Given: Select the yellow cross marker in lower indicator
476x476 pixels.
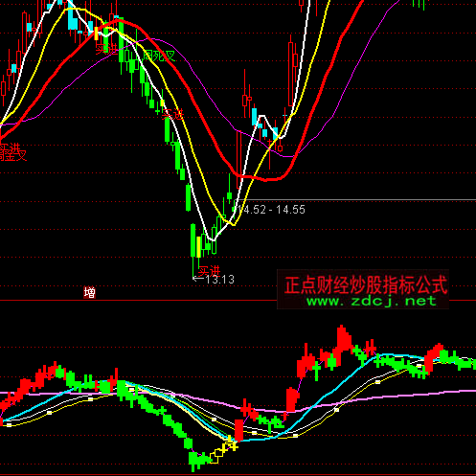Looking at the screenshot, I should 234,446.
